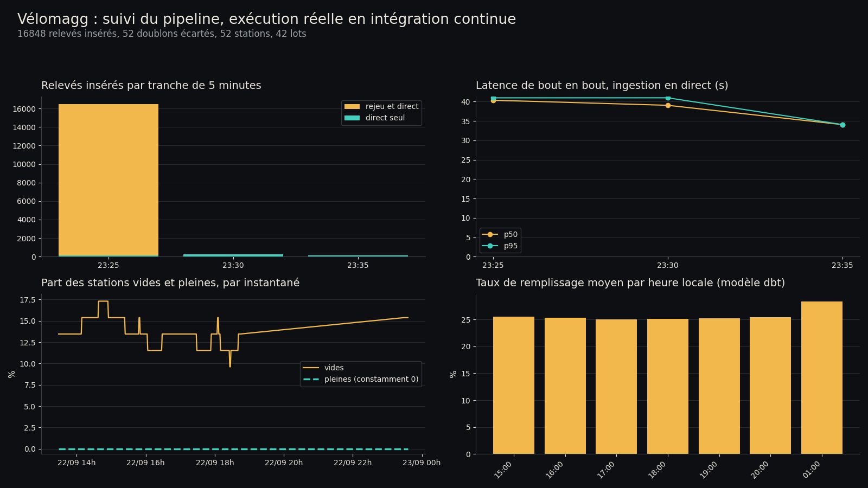868x488 pixels.
Task: Click the tallest fill-rate bar at 01:00
Action: point(822,378)
